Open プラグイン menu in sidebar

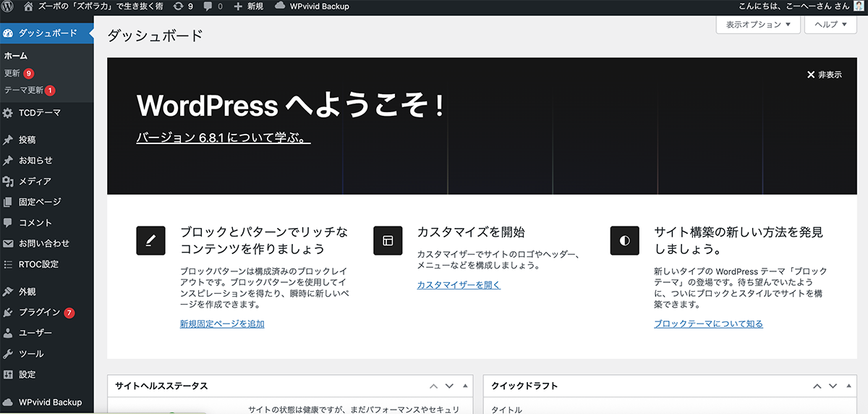(x=39, y=313)
